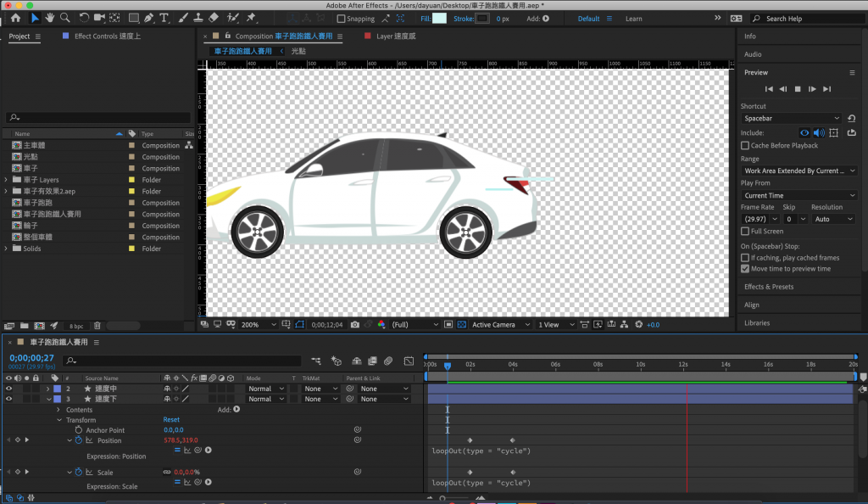The width and height of the screenshot is (868, 504).
Task: Activate the Puppet Pin tool
Action: coord(252,18)
